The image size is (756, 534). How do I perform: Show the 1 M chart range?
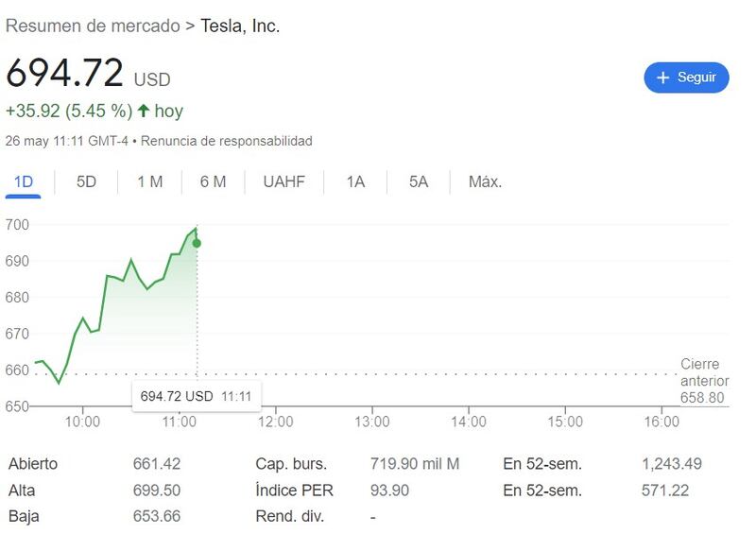pos(149,181)
